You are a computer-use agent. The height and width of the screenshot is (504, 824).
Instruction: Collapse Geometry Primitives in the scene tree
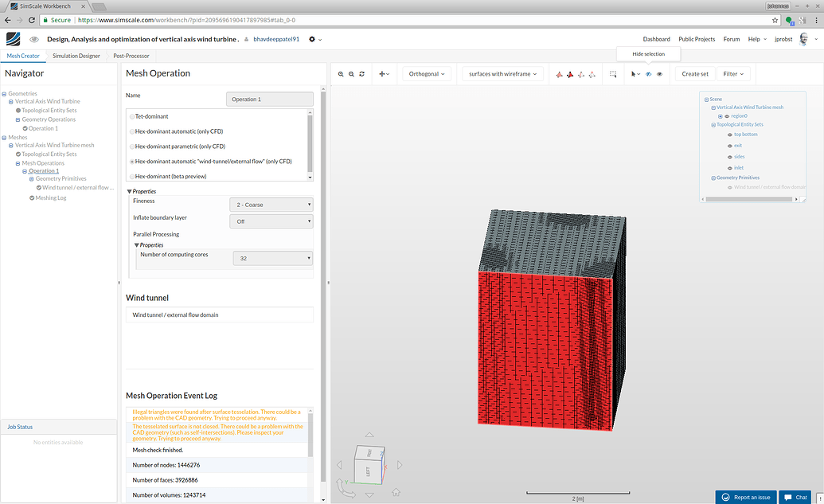[x=713, y=177]
